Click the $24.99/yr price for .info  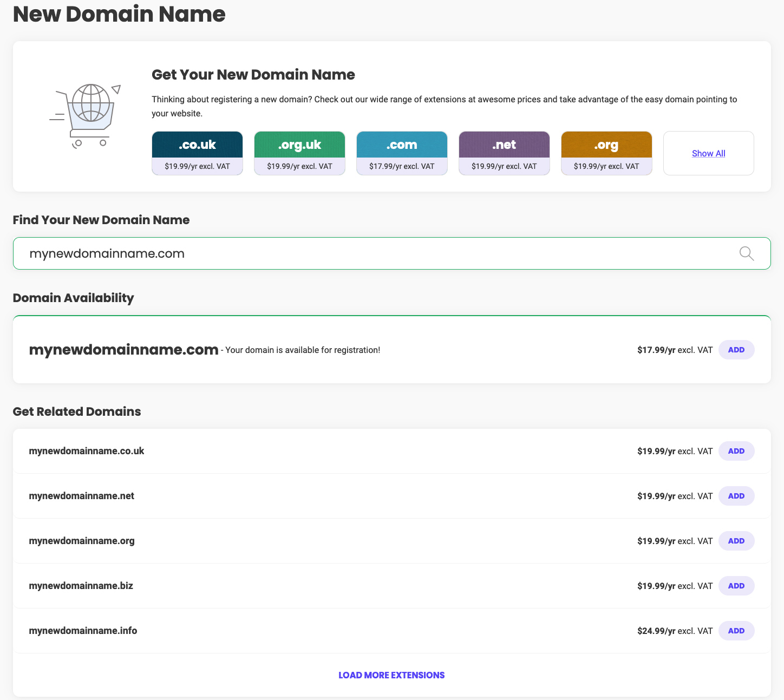[x=656, y=631]
